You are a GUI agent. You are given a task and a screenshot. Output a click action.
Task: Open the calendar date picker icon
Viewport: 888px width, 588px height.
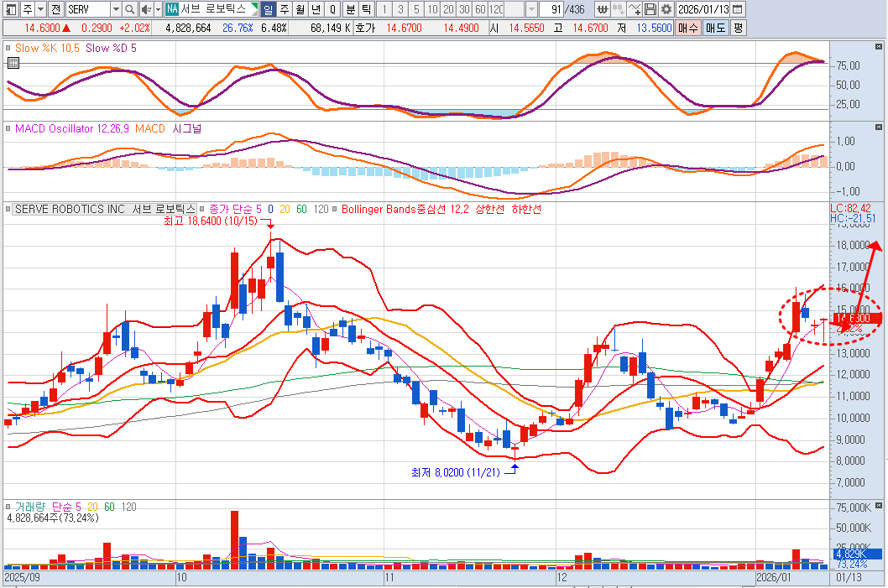(738, 9)
